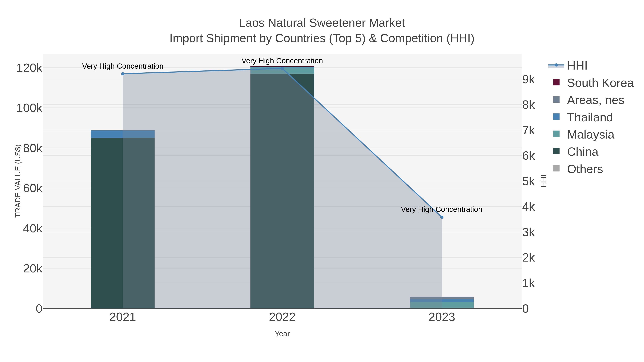Toggle the Others legend label
644x362 pixels.
(585, 169)
